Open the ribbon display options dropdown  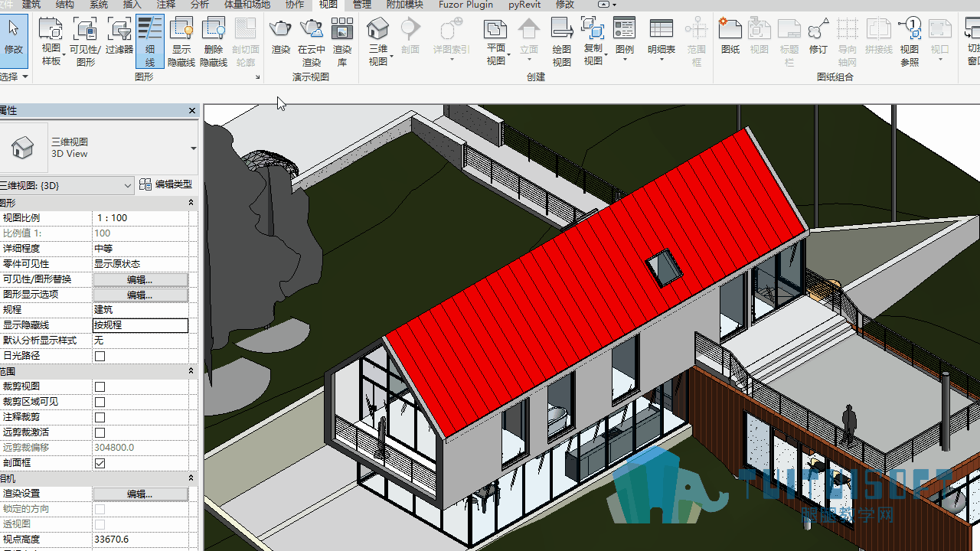point(608,5)
